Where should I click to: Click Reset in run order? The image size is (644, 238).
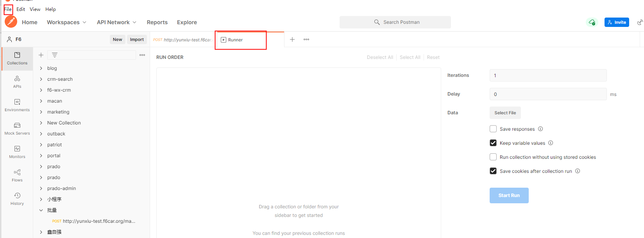tap(433, 57)
